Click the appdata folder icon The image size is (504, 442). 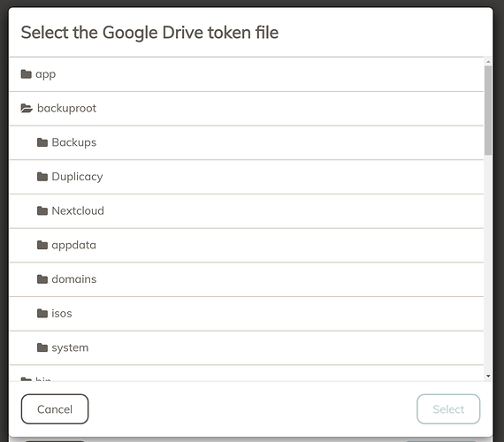(x=42, y=245)
